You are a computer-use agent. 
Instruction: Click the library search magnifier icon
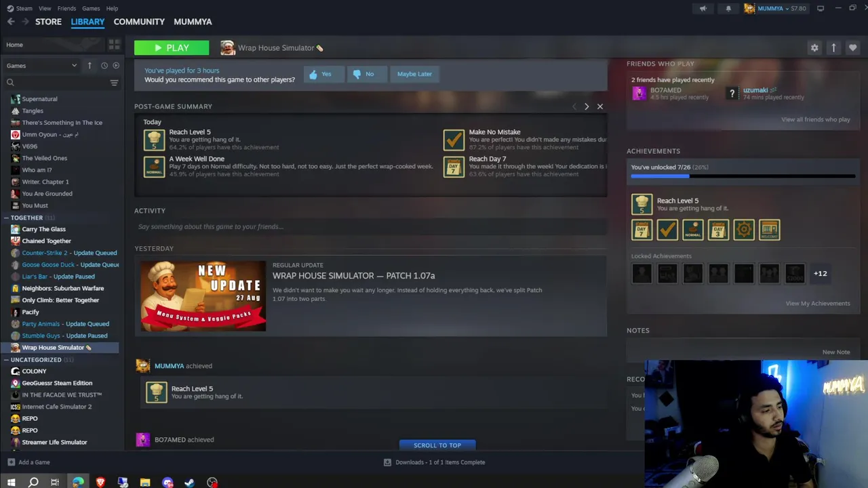click(x=10, y=83)
